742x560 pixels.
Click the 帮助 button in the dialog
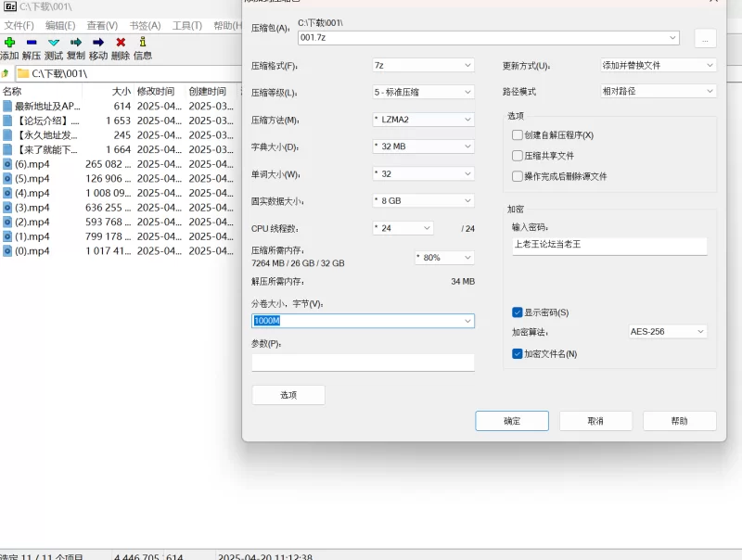tap(680, 421)
